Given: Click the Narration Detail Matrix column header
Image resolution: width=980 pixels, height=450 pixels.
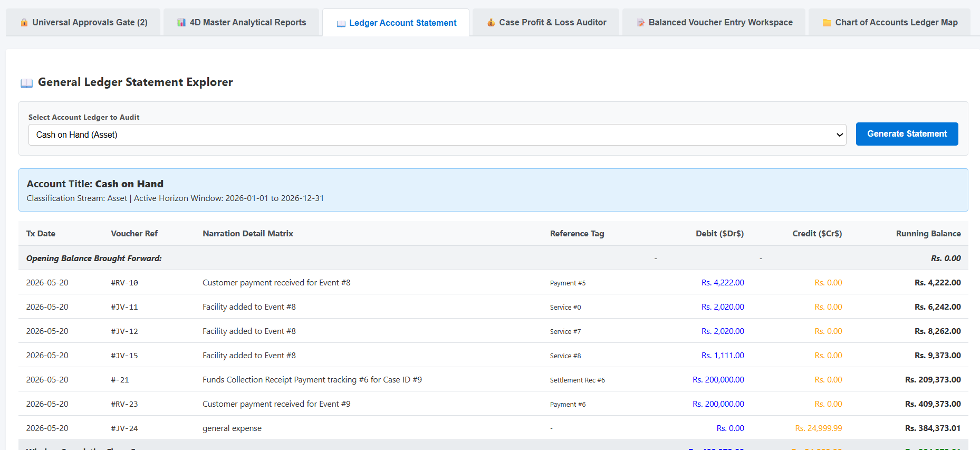Looking at the screenshot, I should [x=248, y=234].
